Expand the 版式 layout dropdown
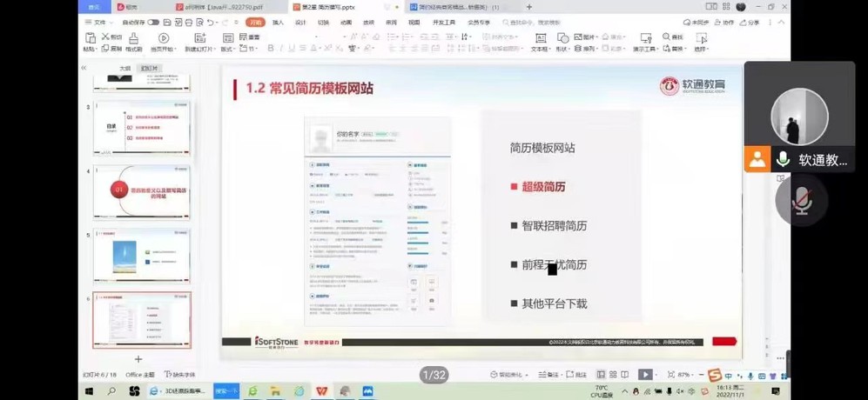868x400 pixels. 227,49
